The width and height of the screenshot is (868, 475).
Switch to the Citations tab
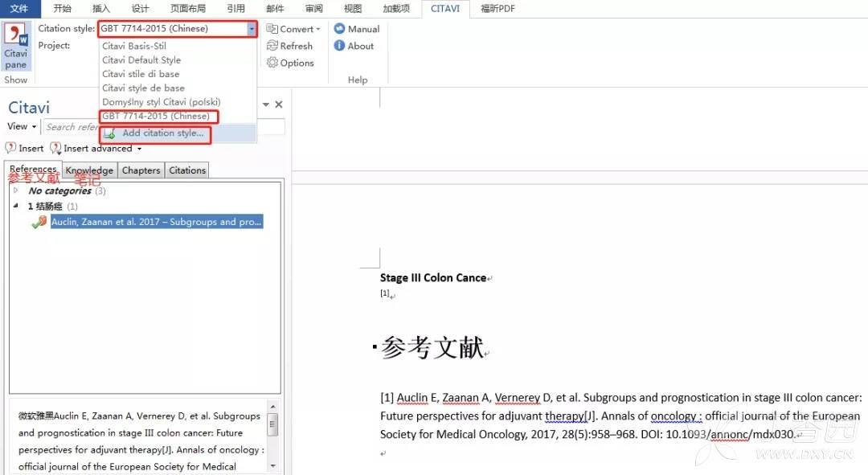pos(187,170)
